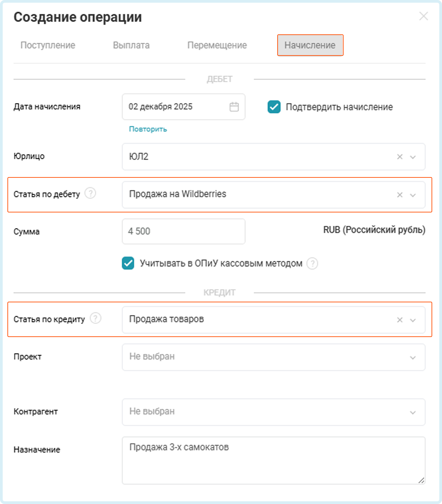Click the Повторить link
This screenshot has height=504, width=442.
[x=148, y=129]
